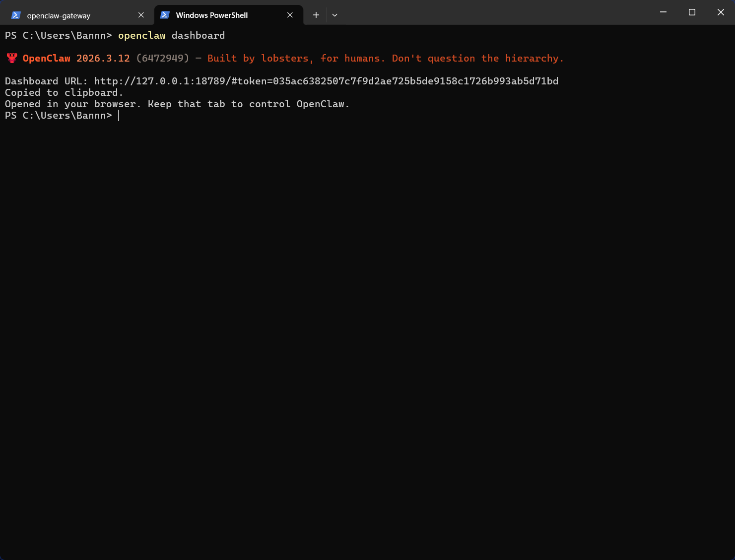Close the openclaw-gateway tab

[141, 15]
